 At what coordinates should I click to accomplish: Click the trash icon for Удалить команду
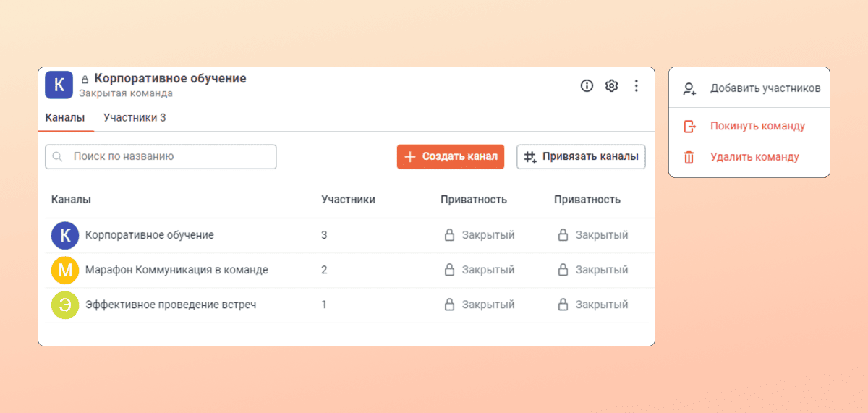(x=689, y=157)
